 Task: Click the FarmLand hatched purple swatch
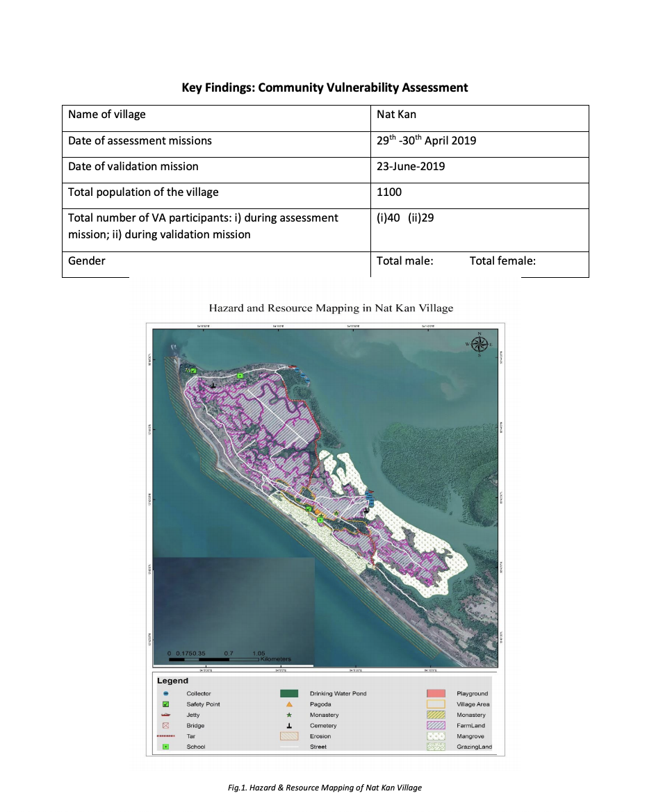click(435, 726)
